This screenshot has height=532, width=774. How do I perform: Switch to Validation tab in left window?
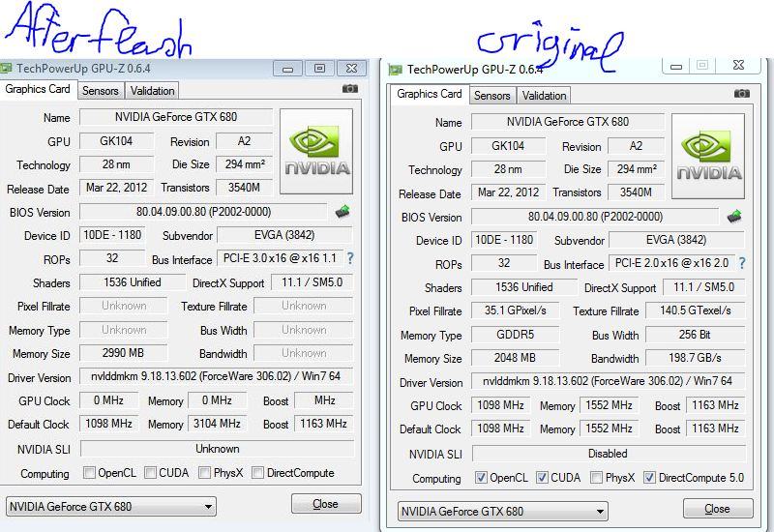coord(152,91)
